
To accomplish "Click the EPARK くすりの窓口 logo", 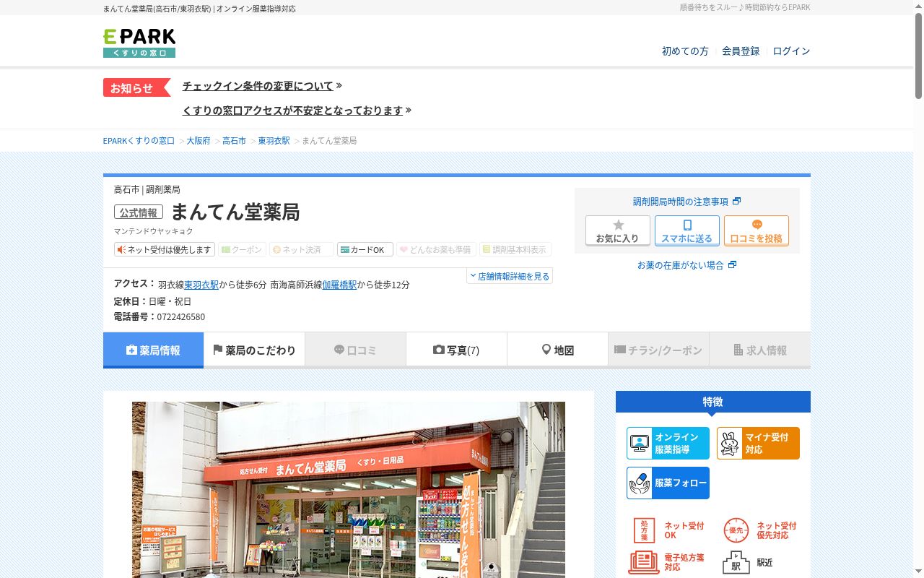I will [139, 43].
